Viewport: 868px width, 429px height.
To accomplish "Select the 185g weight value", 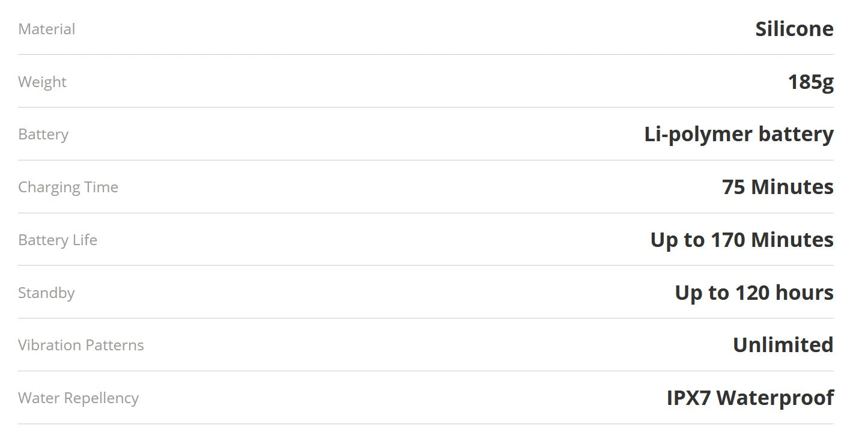I will point(810,82).
